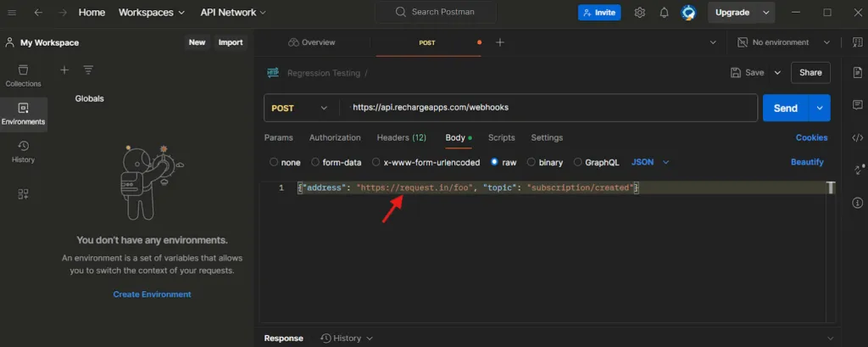This screenshot has height=347, width=868.
Task: Click the New button
Action: [x=197, y=42]
